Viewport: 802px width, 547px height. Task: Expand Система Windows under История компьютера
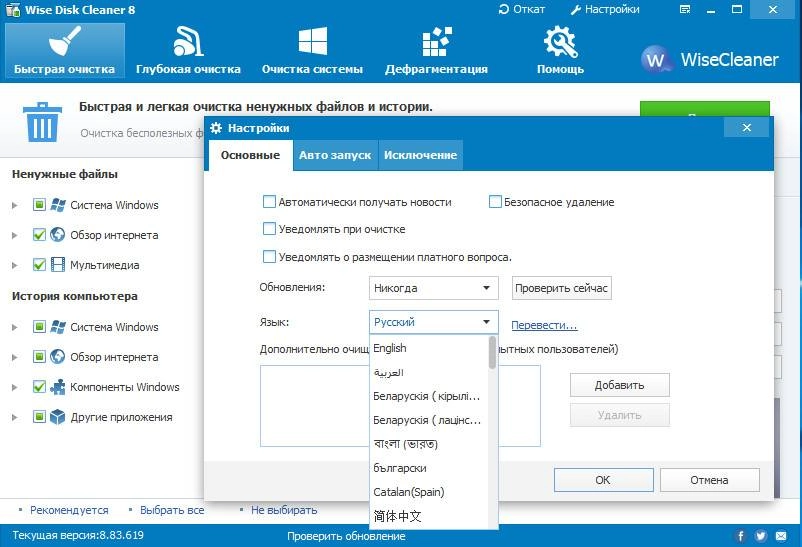(15, 327)
